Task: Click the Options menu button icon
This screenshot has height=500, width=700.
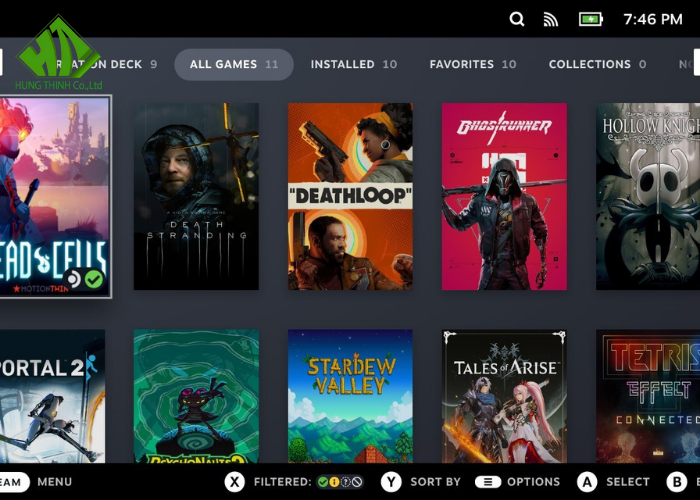Action: (487, 482)
